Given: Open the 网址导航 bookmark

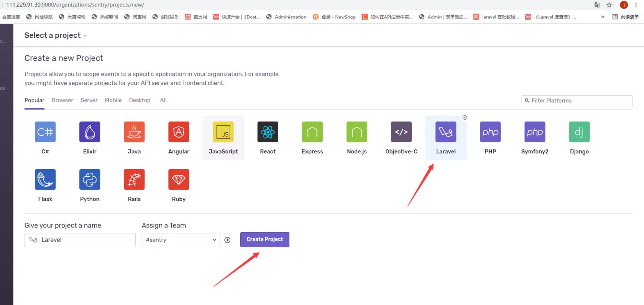Looking at the screenshot, I should pyautogui.click(x=39, y=17).
